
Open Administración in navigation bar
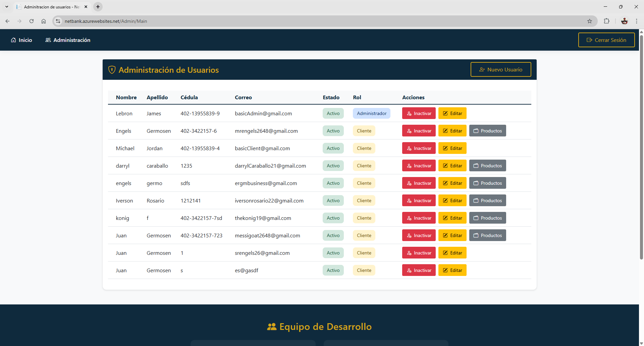pyautogui.click(x=68, y=40)
